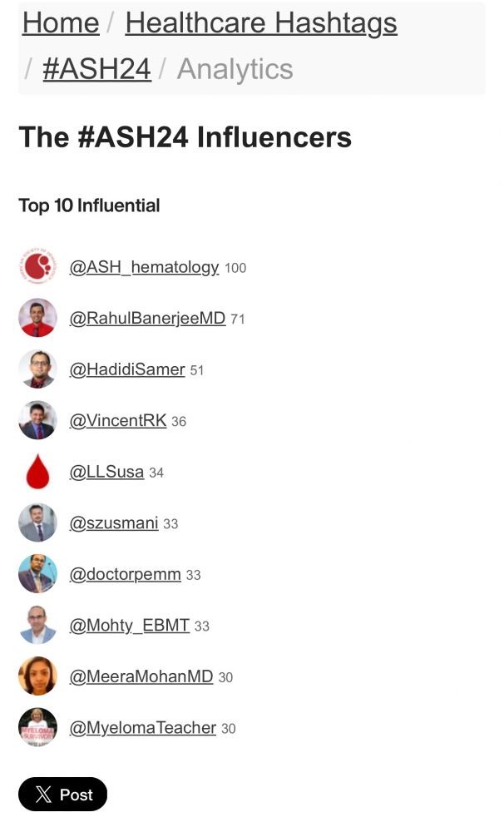Click MeeraMohanMD's profile avatar
This screenshot has height=832, width=504.
[x=37, y=676]
